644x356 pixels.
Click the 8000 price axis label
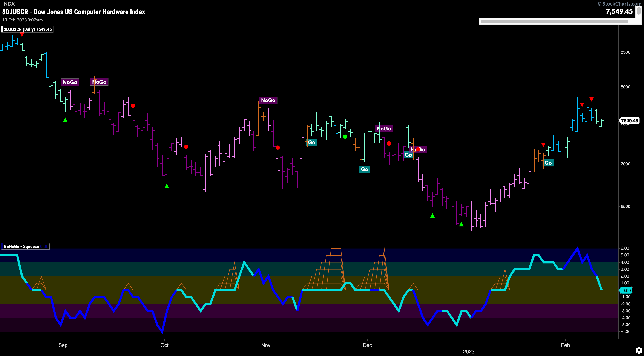625,87
